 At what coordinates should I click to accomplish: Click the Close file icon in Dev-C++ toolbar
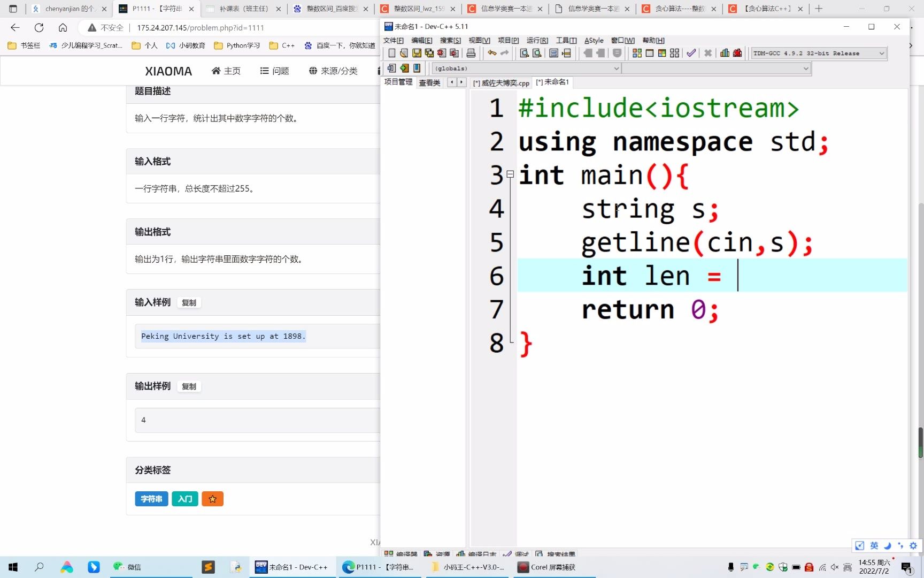tap(442, 53)
